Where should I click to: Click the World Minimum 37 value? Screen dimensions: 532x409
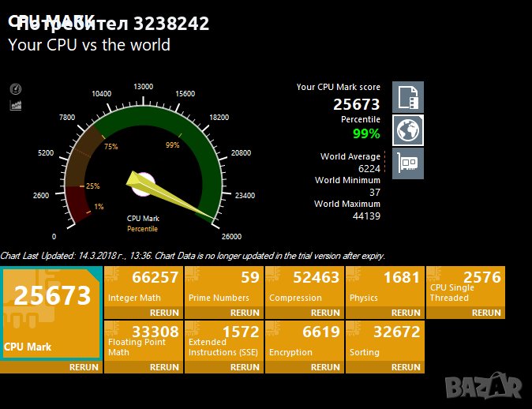coord(375,192)
